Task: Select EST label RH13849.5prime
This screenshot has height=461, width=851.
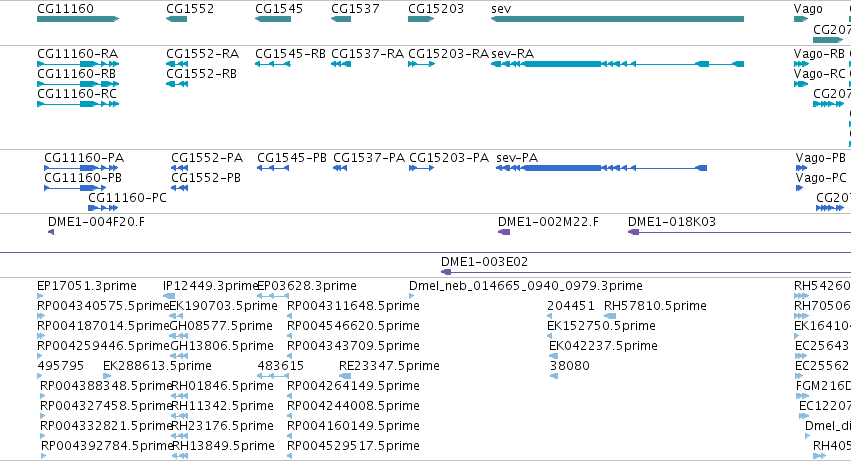Action: (x=223, y=447)
